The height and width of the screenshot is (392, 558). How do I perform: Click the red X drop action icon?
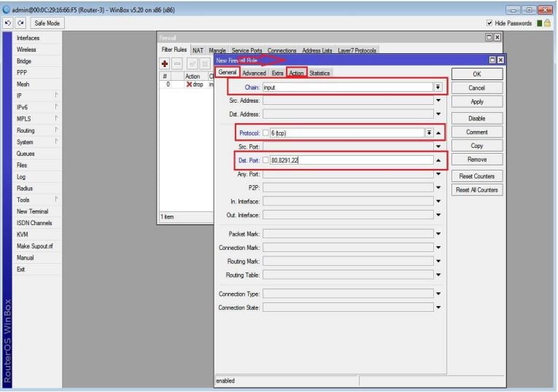click(x=189, y=85)
